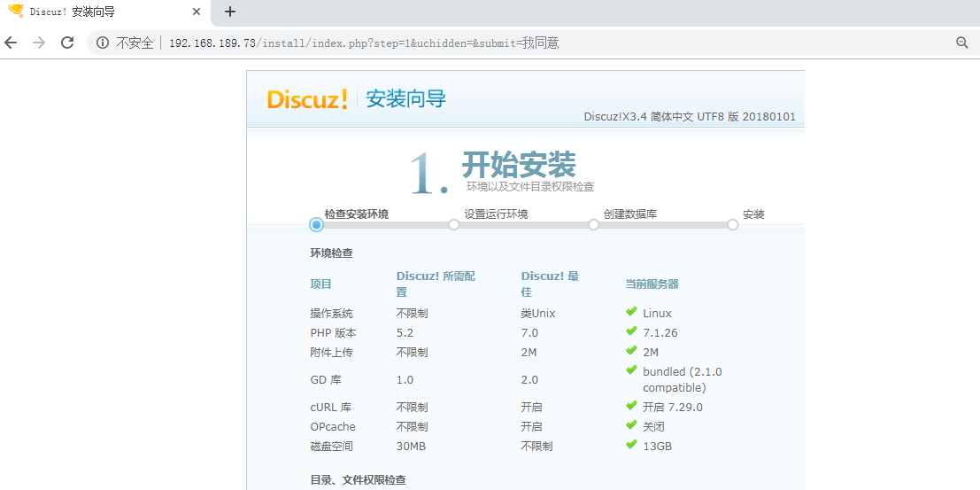The image size is (980, 490).
Task: Click the 7.0 best PHP version
Action: pos(530,333)
